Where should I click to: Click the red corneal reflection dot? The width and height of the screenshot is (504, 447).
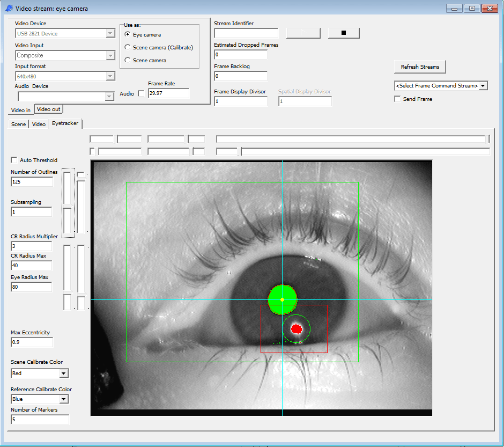pyautogui.click(x=297, y=329)
